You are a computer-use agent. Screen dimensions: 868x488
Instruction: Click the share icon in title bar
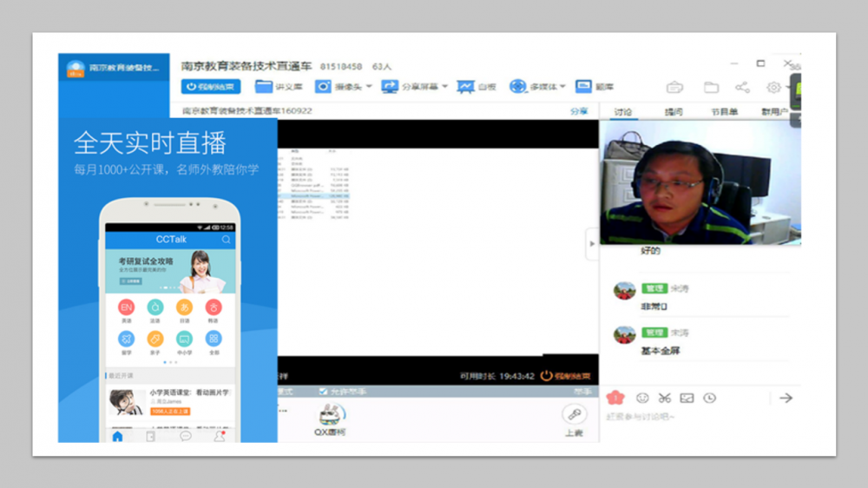[742, 87]
